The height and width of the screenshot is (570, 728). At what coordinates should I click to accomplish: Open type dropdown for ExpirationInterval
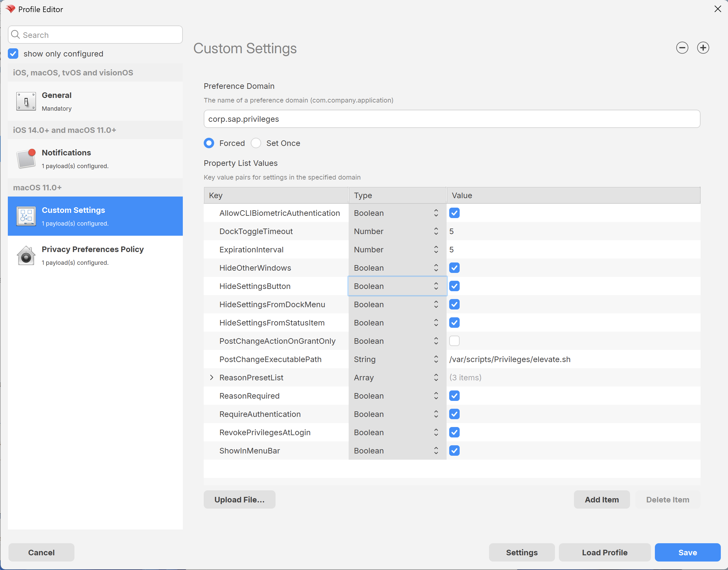[x=397, y=250]
